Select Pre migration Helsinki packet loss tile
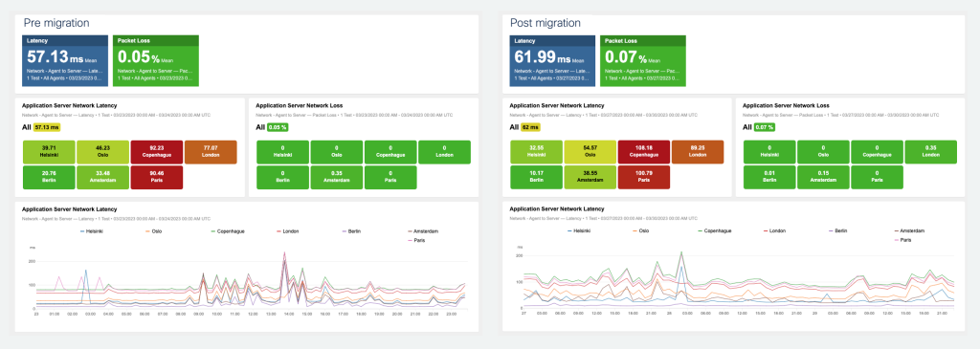980x349 pixels. point(282,152)
